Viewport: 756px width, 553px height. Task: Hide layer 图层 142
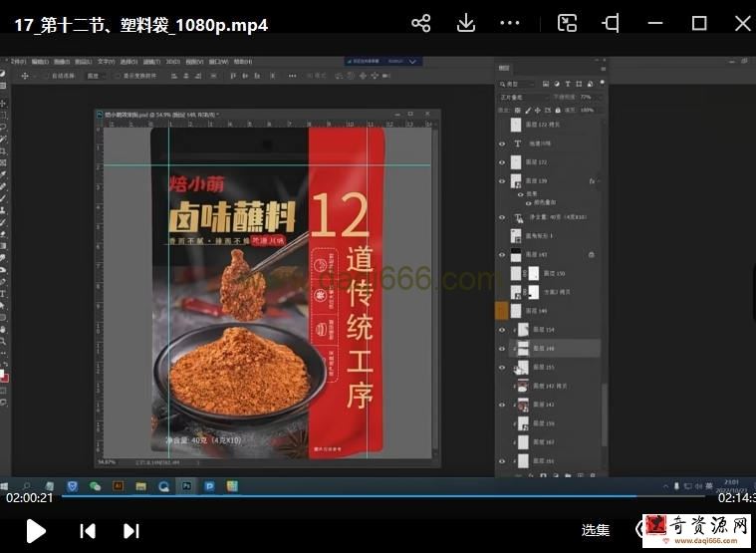pyautogui.click(x=502, y=405)
